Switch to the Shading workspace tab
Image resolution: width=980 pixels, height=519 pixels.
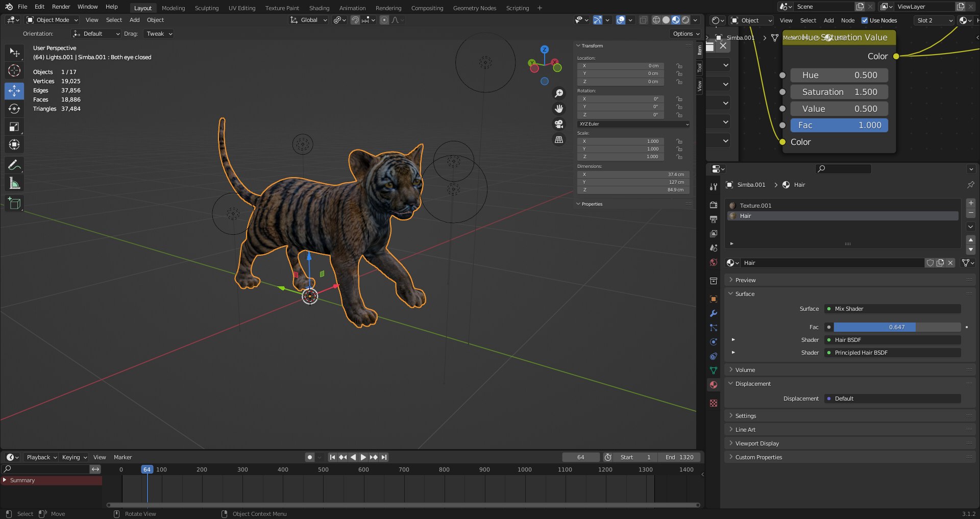click(x=319, y=8)
